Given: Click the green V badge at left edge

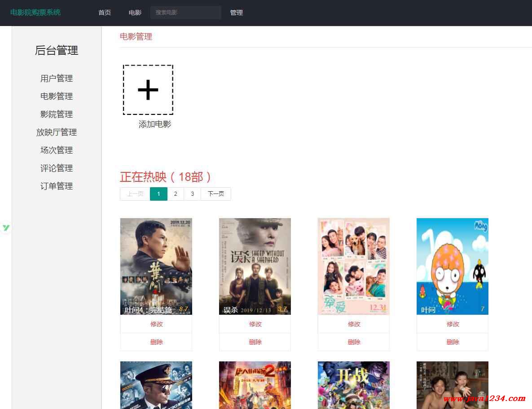Looking at the screenshot, I should (6, 228).
